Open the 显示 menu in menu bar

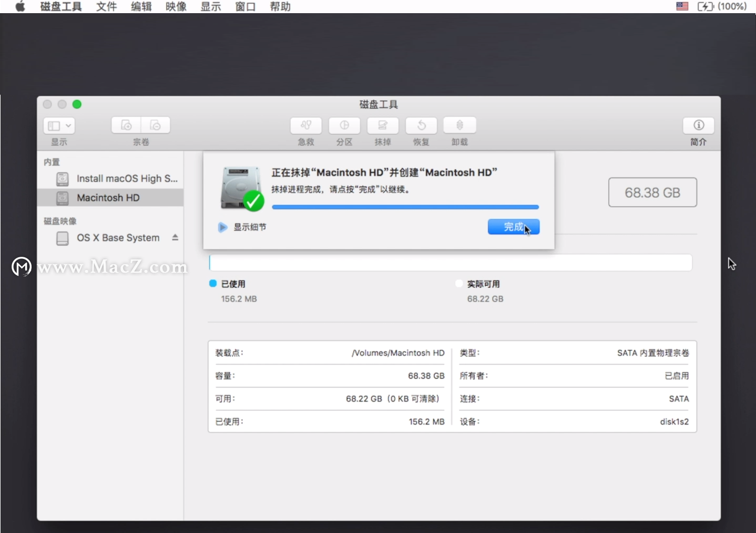pos(210,6)
